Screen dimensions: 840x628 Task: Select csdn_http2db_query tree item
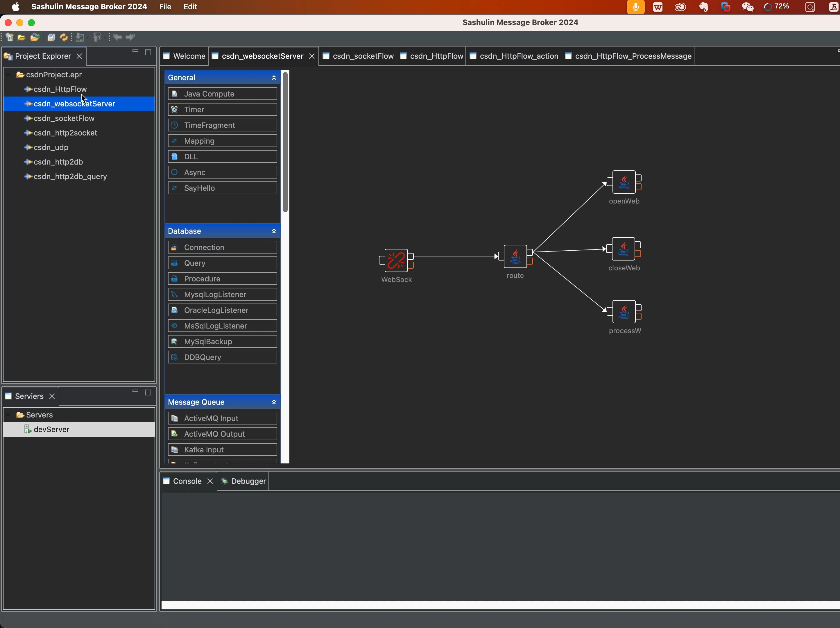(70, 176)
